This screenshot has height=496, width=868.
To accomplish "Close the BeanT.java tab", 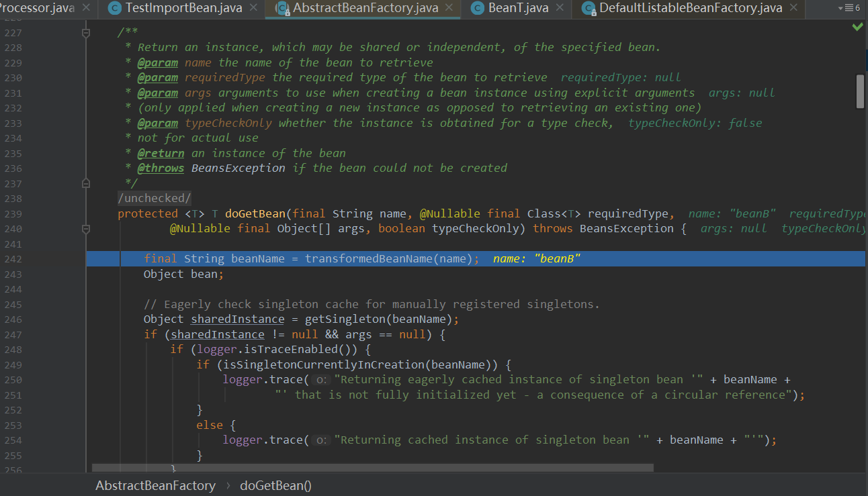I will coord(560,8).
